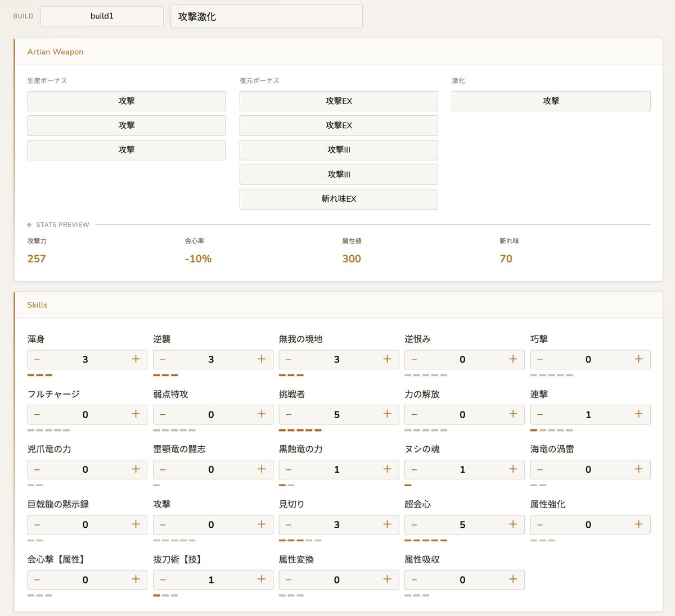Click 超会心 level value 5

pyautogui.click(x=462, y=524)
